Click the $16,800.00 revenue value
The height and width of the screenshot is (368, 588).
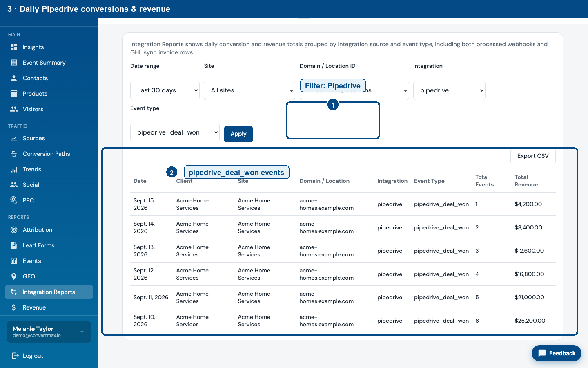(529, 274)
